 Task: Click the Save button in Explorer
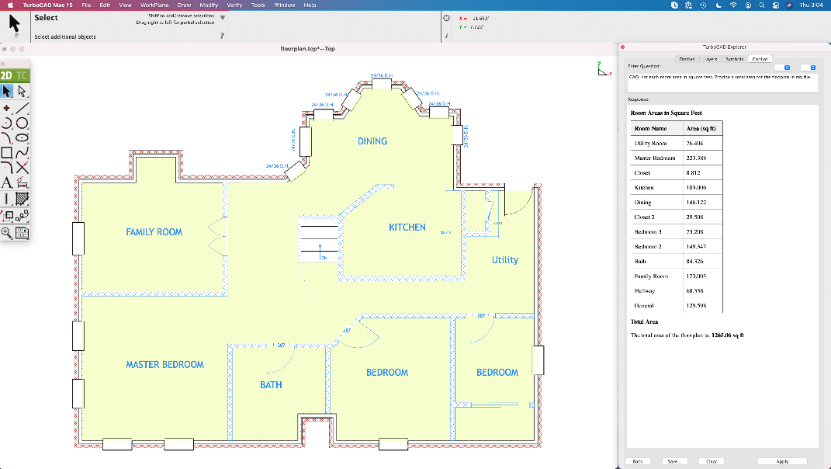click(x=674, y=461)
